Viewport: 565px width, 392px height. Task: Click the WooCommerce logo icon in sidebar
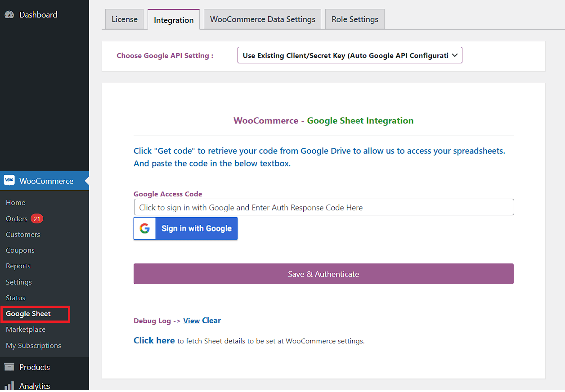click(x=9, y=181)
